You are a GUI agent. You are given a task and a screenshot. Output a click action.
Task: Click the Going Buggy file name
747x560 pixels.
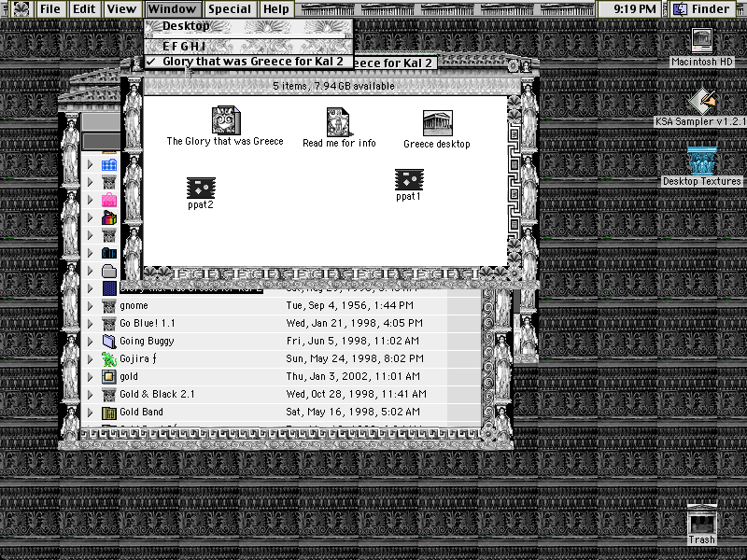pos(147,342)
